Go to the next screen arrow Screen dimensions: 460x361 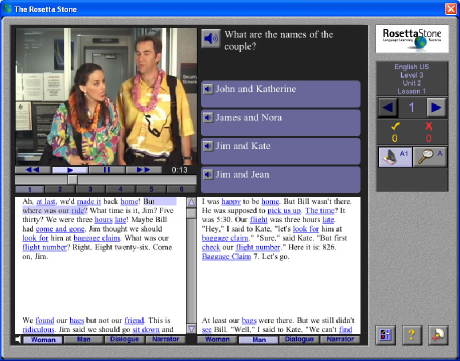pos(436,107)
